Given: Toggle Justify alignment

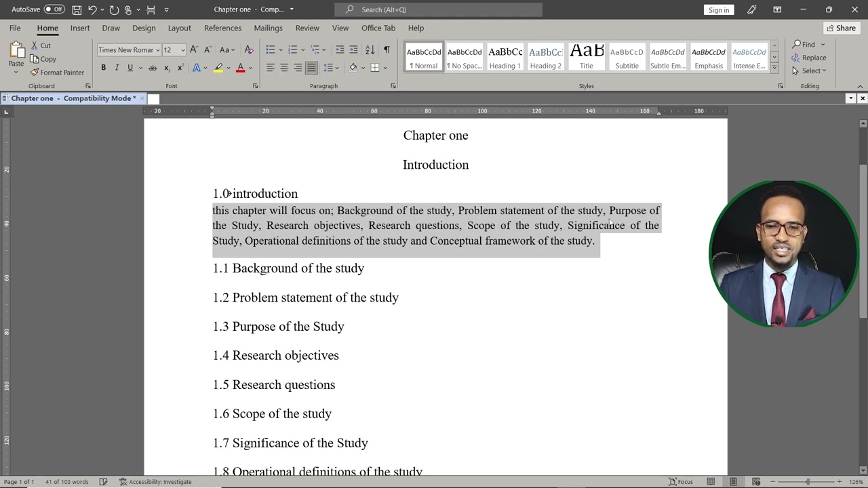Looking at the screenshot, I should pos(311,68).
